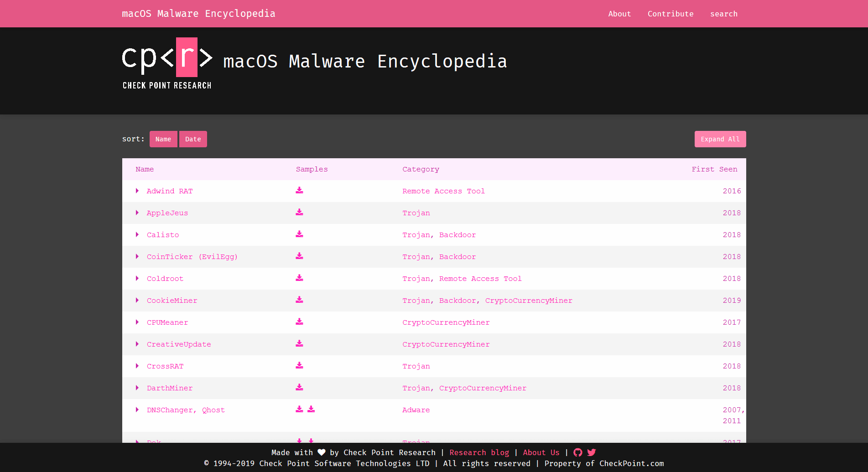Viewport: 868px width, 472px height.
Task: Open the CookieMiner entry name
Action: 172,301
